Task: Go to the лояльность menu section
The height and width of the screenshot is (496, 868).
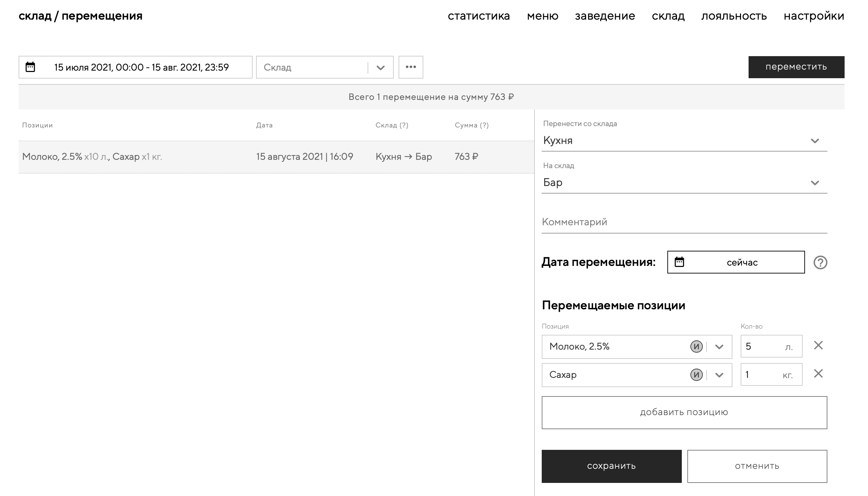Action: (x=734, y=16)
